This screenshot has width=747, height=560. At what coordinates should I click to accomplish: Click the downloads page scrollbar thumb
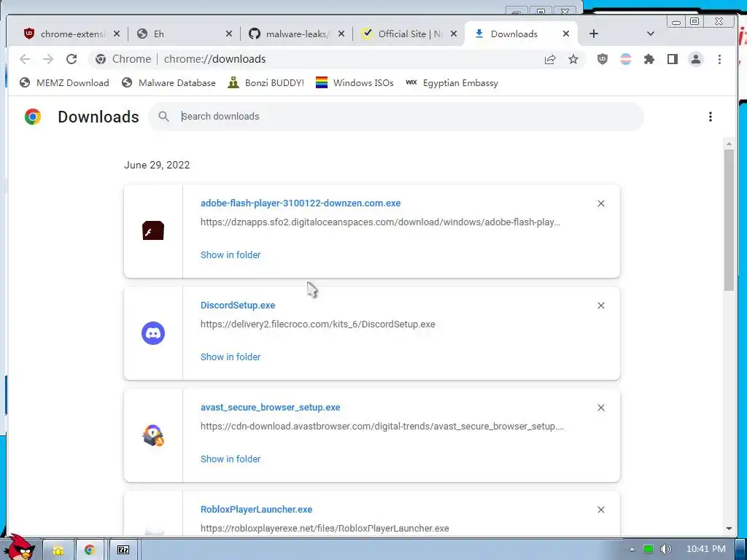729,220
